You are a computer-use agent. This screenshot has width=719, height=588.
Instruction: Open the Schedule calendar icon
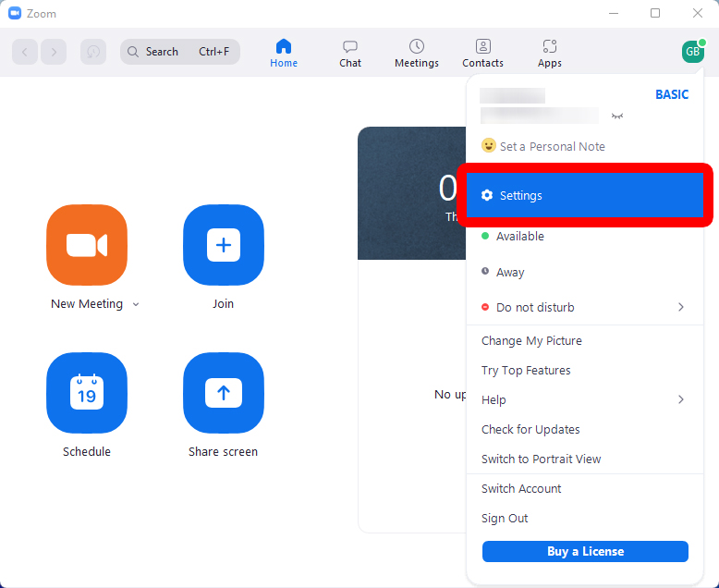tap(87, 393)
